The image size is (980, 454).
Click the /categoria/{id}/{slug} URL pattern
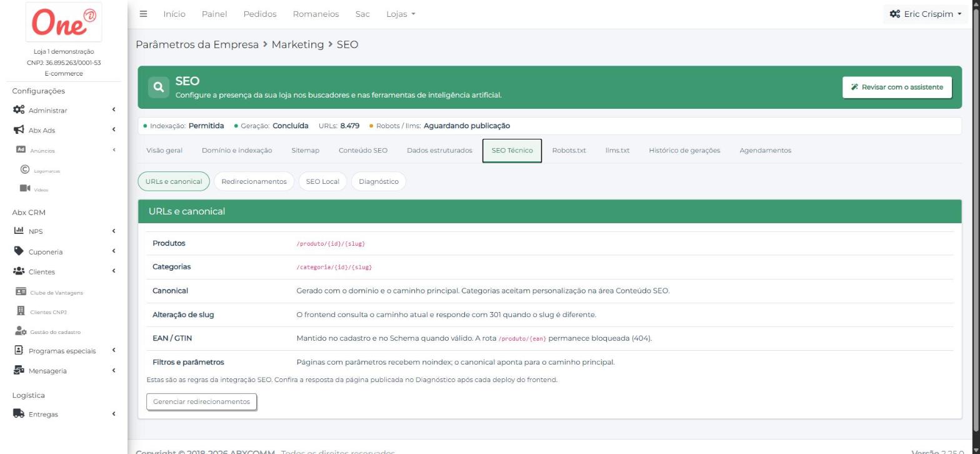pos(334,267)
